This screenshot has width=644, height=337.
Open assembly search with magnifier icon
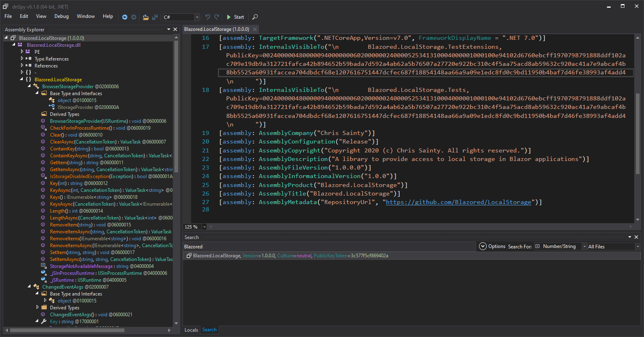pyautogui.click(x=255, y=17)
